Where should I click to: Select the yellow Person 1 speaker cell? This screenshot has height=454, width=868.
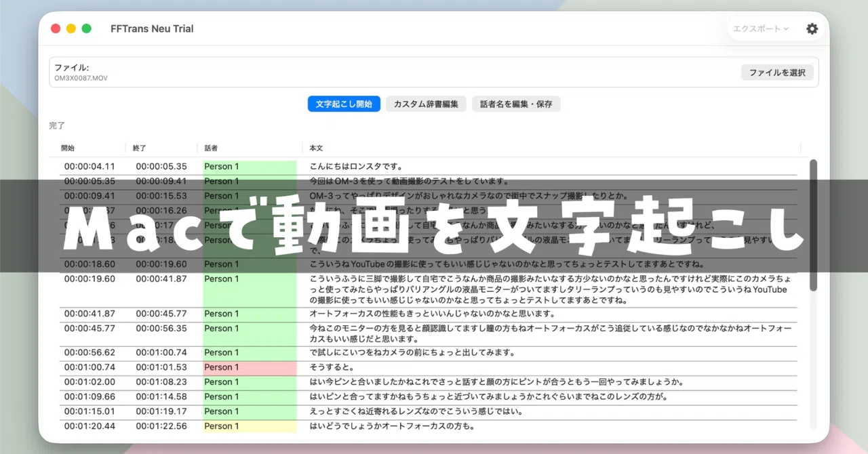(250, 426)
